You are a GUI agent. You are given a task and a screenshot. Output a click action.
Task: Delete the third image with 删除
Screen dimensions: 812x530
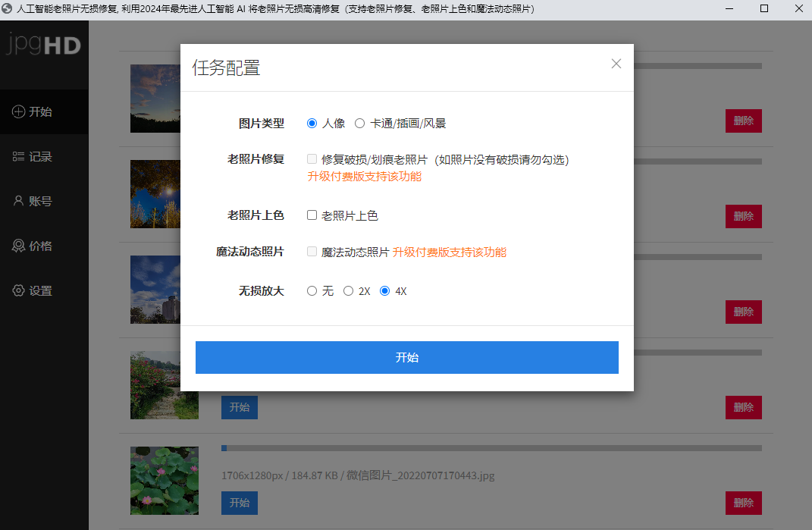pyautogui.click(x=744, y=312)
